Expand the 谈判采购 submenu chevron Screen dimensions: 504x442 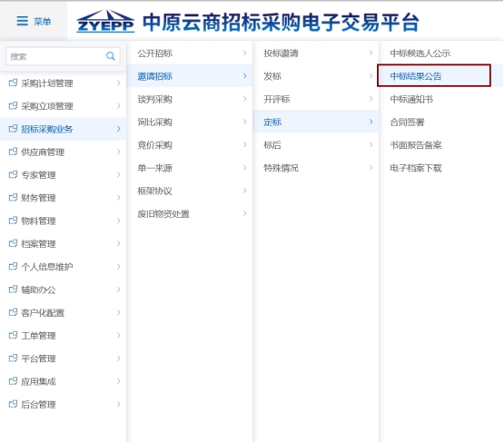(245, 99)
